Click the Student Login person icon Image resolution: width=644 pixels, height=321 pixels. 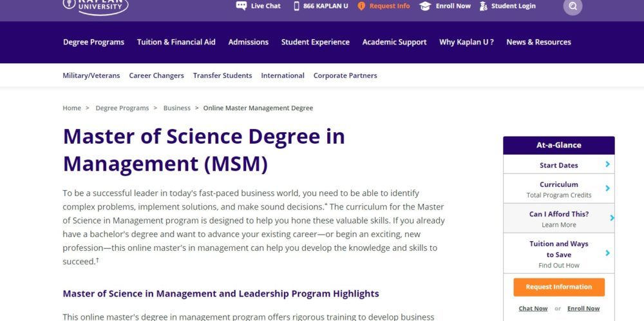pos(483,6)
